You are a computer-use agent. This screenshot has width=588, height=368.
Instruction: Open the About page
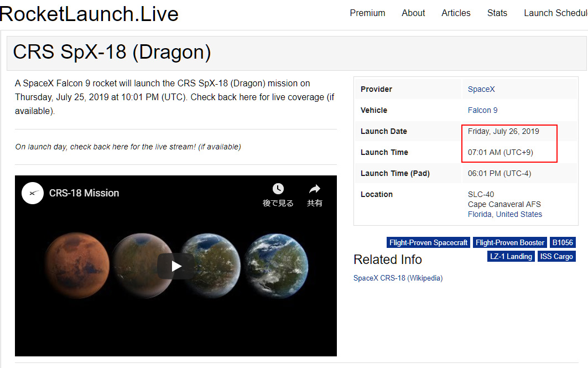[413, 13]
